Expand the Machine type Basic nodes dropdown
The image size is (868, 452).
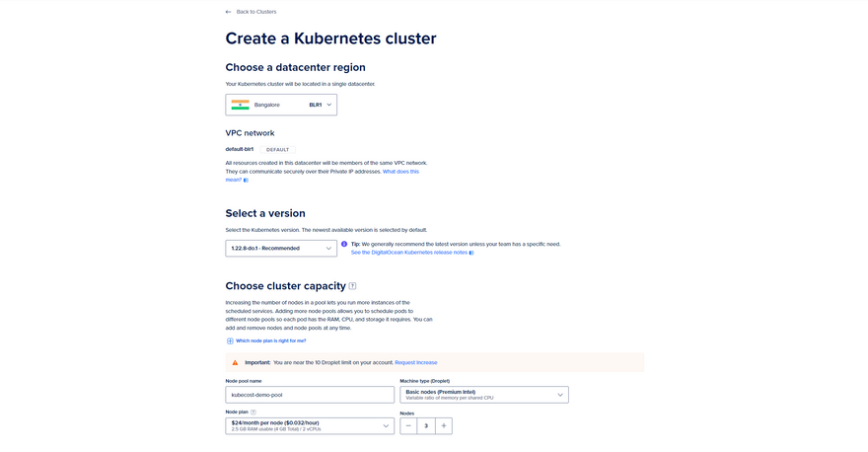[x=483, y=395]
